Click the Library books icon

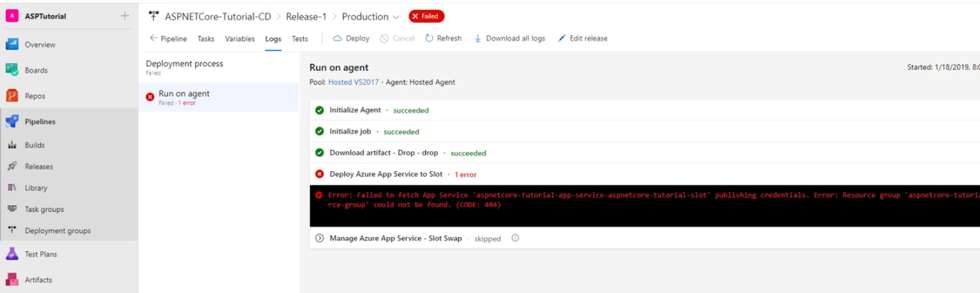[12, 188]
